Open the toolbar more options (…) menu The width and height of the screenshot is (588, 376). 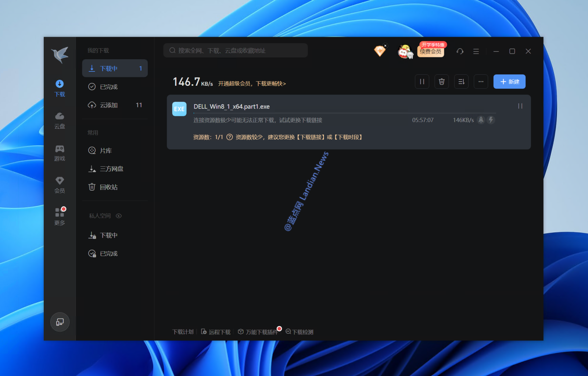[481, 82]
